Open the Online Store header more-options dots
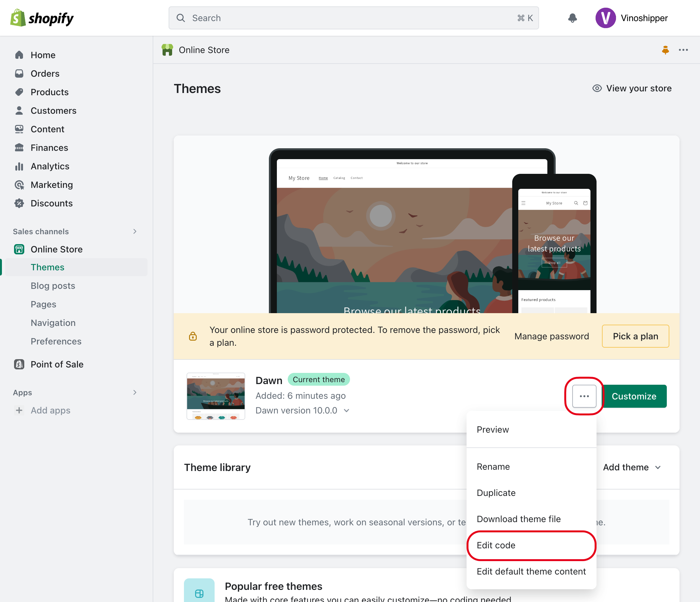 click(x=683, y=50)
